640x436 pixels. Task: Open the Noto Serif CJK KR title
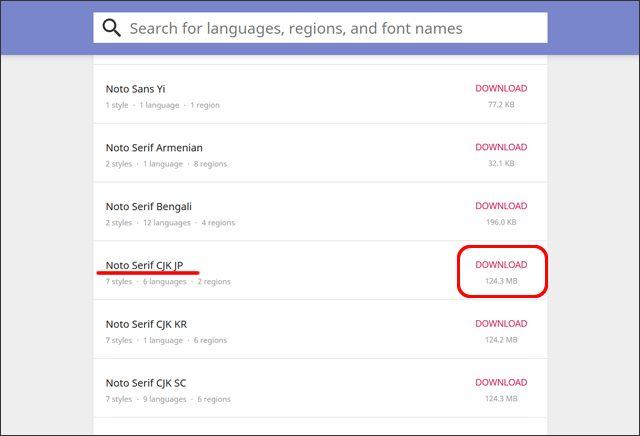[x=146, y=324]
